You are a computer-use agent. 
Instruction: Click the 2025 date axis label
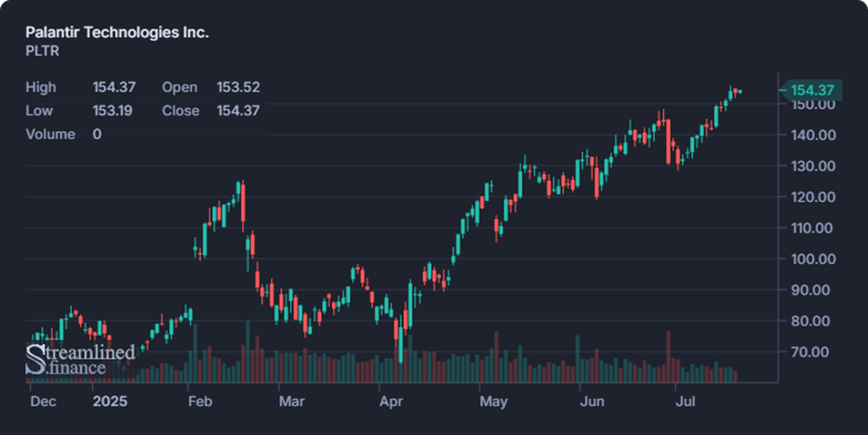pyautogui.click(x=110, y=402)
